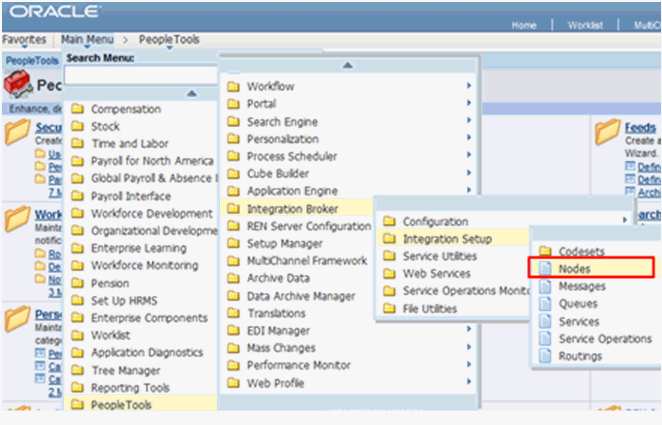Select Setup Manager menu item
Image resolution: width=662 pixels, height=425 pixels.
pos(285,244)
